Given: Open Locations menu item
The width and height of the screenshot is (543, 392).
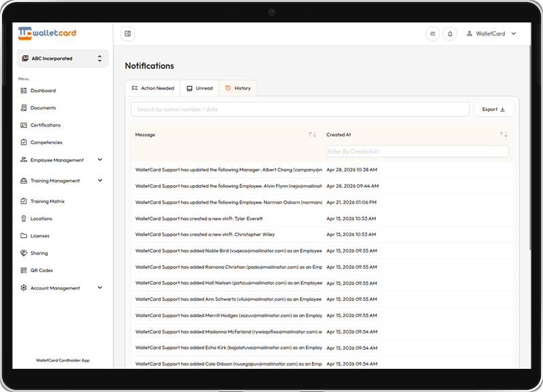Looking at the screenshot, I should 41,218.
